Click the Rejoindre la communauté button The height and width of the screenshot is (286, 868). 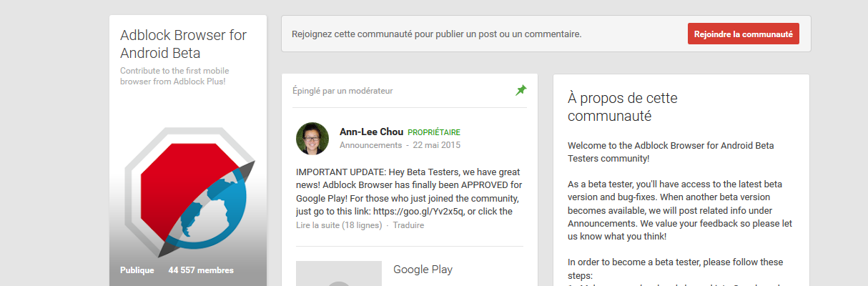coord(744,34)
